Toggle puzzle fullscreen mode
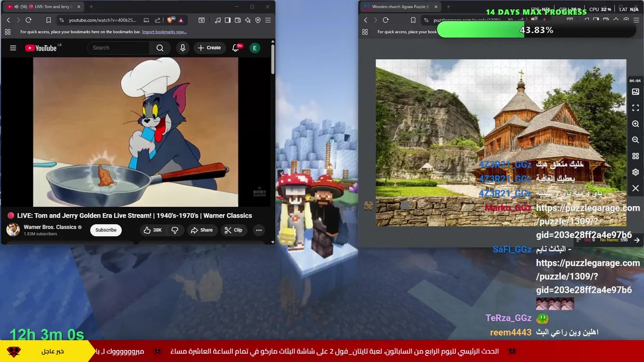 [635, 108]
